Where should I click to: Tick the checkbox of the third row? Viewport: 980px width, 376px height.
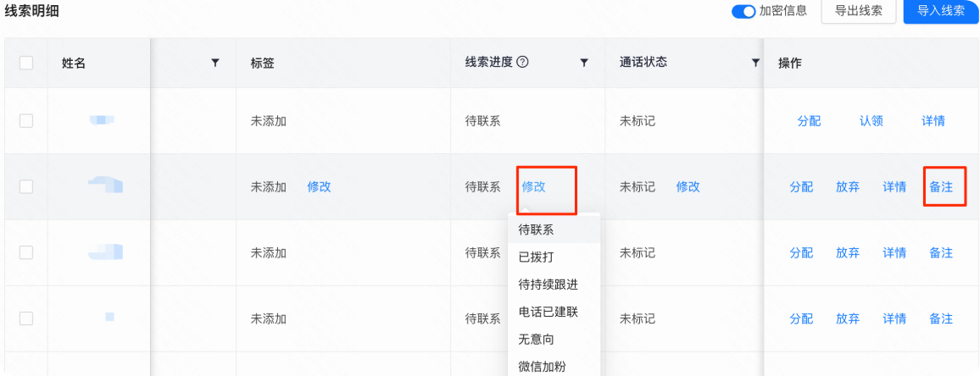point(26,252)
